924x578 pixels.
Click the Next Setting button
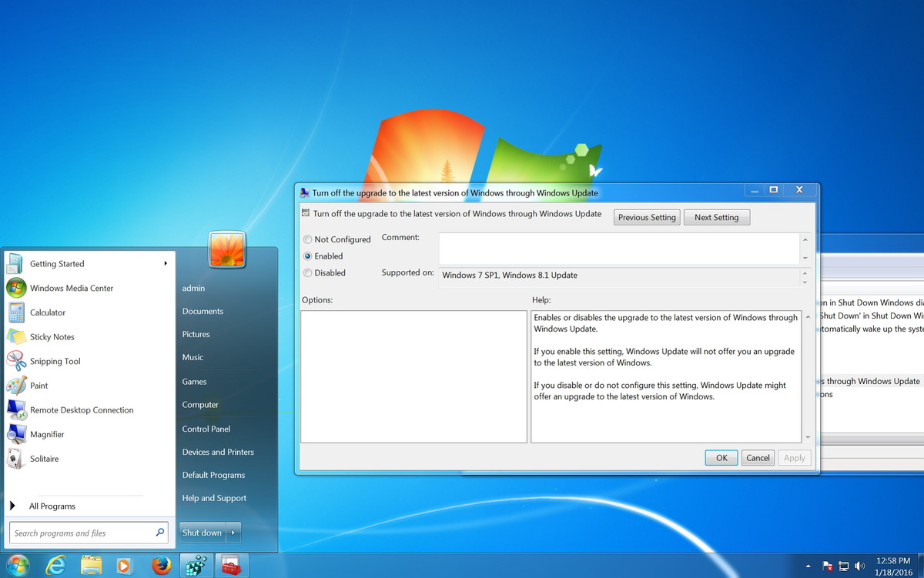(716, 217)
